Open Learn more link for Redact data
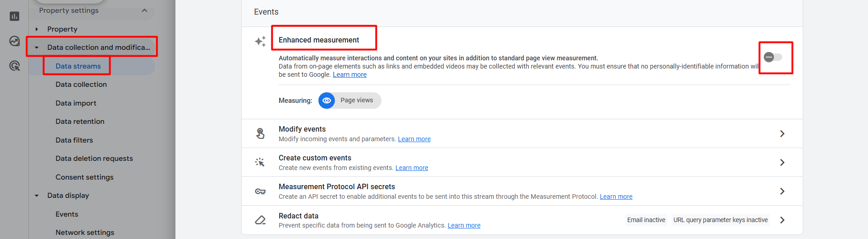 click(464, 225)
